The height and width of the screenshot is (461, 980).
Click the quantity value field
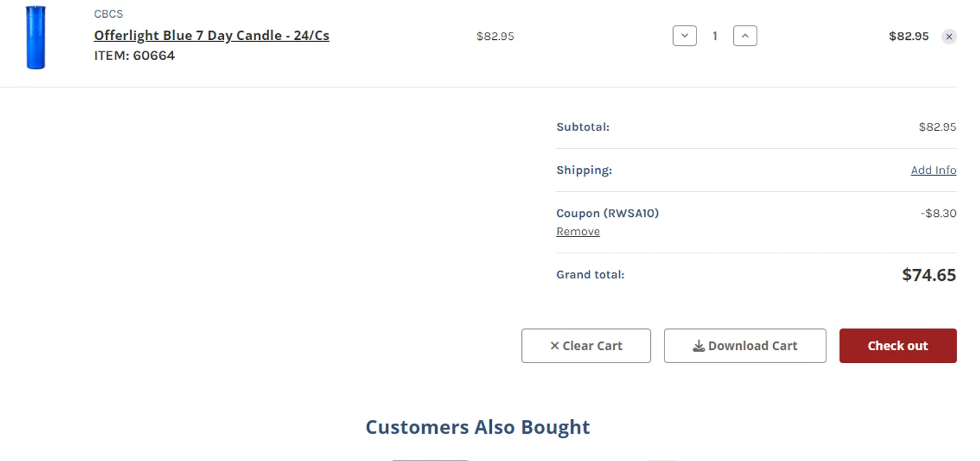(715, 36)
